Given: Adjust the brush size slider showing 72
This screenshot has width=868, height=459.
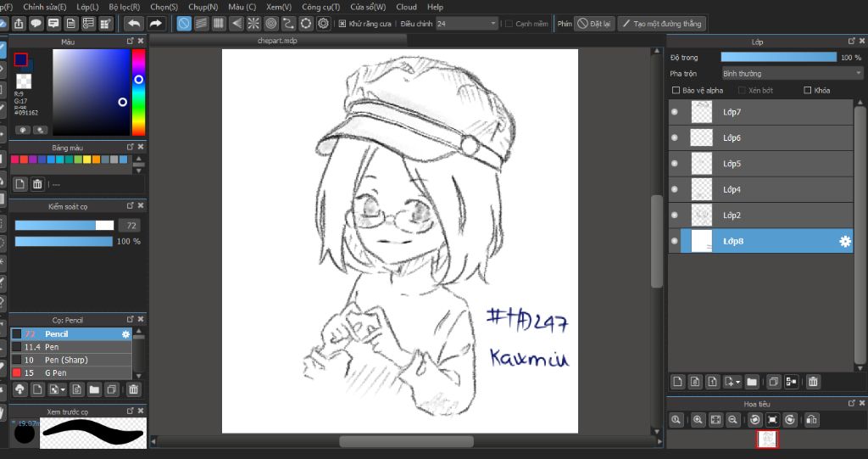Looking at the screenshot, I should click(x=64, y=225).
